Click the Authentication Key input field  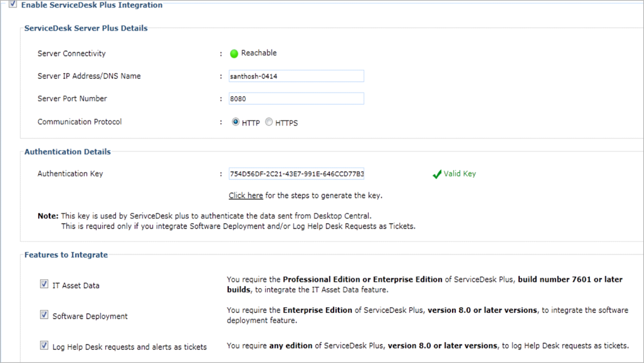[296, 174]
